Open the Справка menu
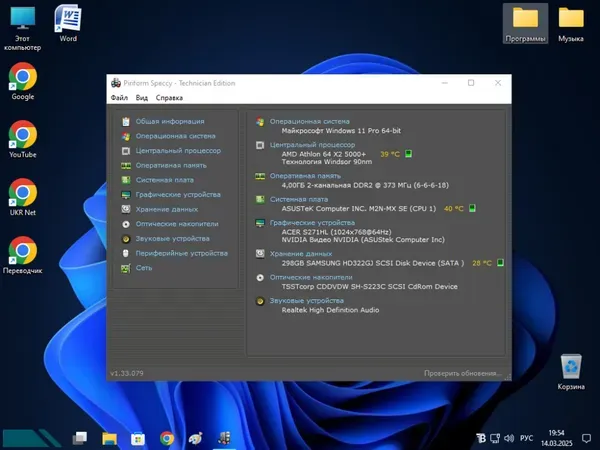Image resolution: width=600 pixels, height=450 pixels. (169, 98)
